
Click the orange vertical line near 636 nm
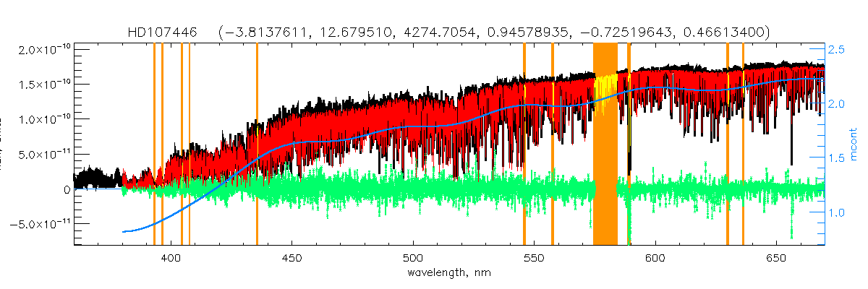[x=743, y=144]
